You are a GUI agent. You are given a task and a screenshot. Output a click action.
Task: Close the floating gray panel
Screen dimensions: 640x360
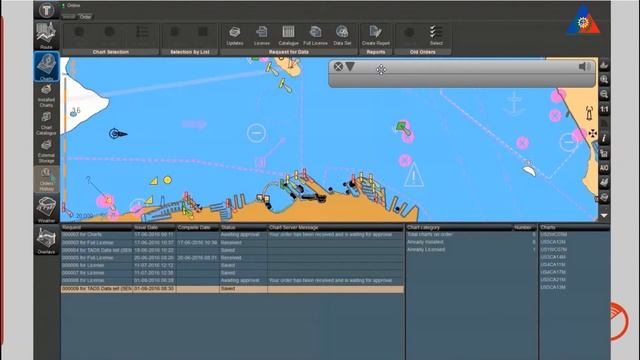pyautogui.click(x=338, y=67)
